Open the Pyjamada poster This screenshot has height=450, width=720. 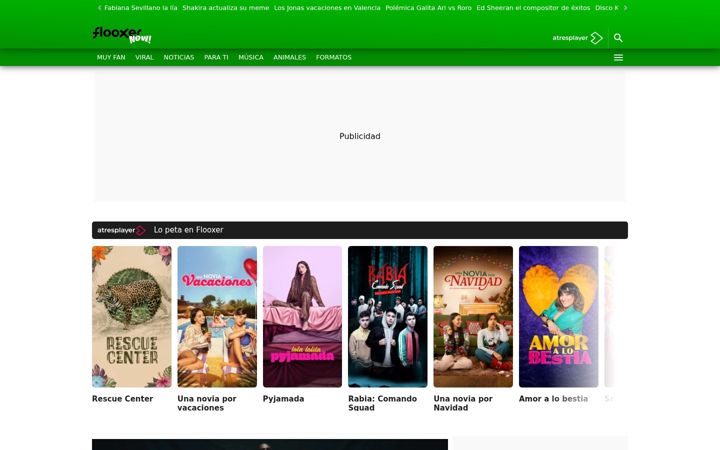click(x=302, y=316)
